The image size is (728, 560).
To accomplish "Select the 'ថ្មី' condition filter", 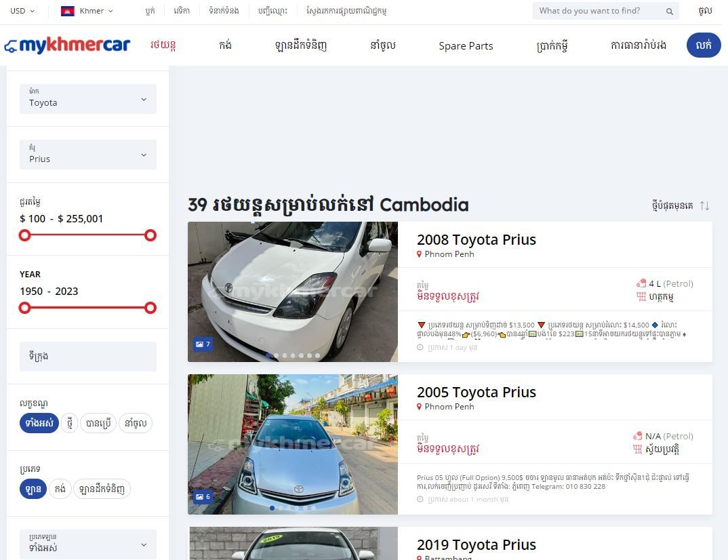I will 70,423.
